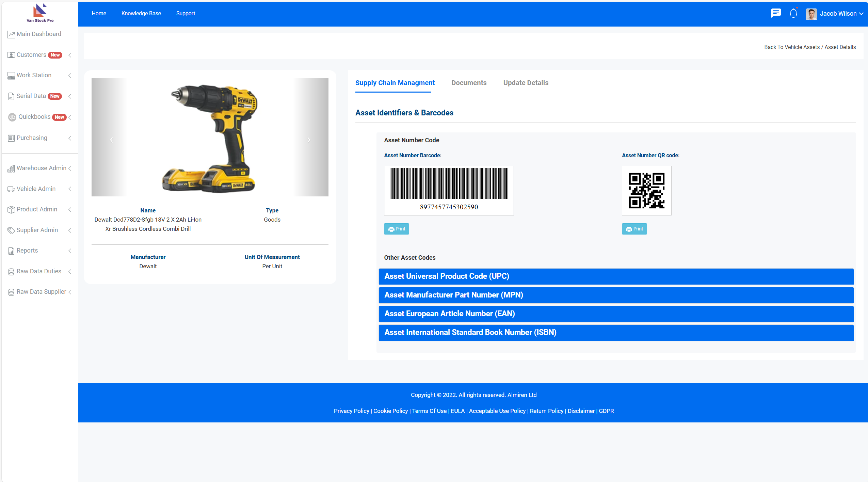This screenshot has height=482, width=868.
Task: Expand the Purchasing menu chevron
Action: (x=70, y=138)
